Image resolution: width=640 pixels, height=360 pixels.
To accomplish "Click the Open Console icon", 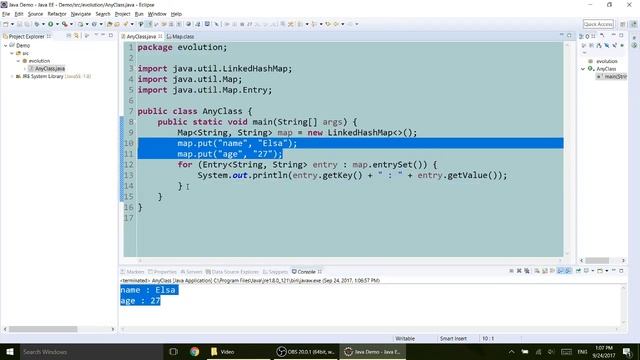I will (600, 271).
